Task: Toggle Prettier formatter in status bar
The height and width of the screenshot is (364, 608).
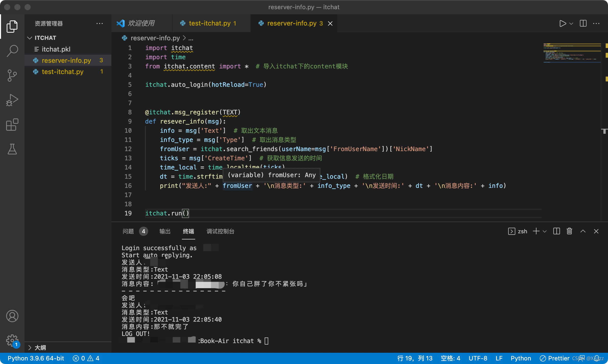Action: 554,358
